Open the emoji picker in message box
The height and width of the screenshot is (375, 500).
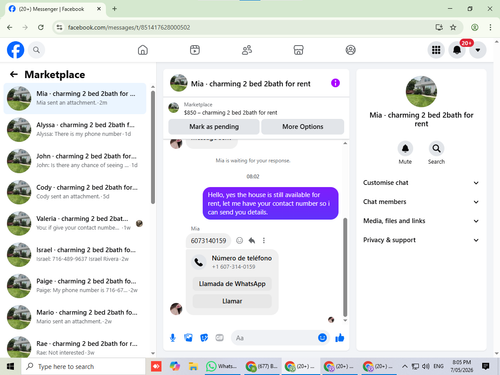click(322, 338)
